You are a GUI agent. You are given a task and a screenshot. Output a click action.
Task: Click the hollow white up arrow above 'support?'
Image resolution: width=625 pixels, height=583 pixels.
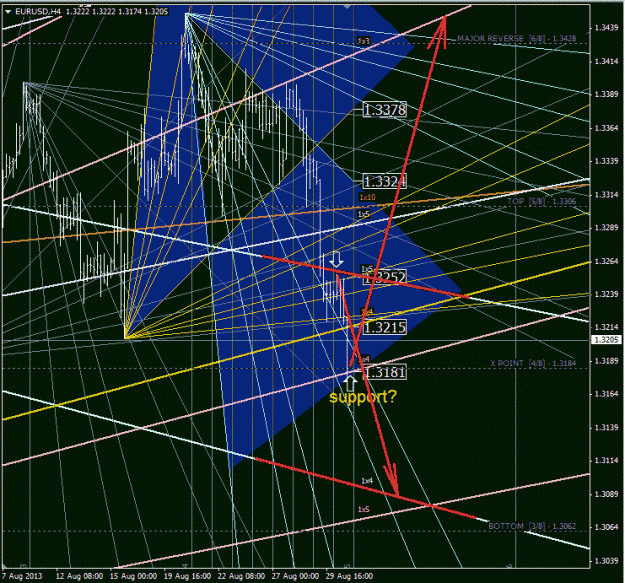pos(351,383)
